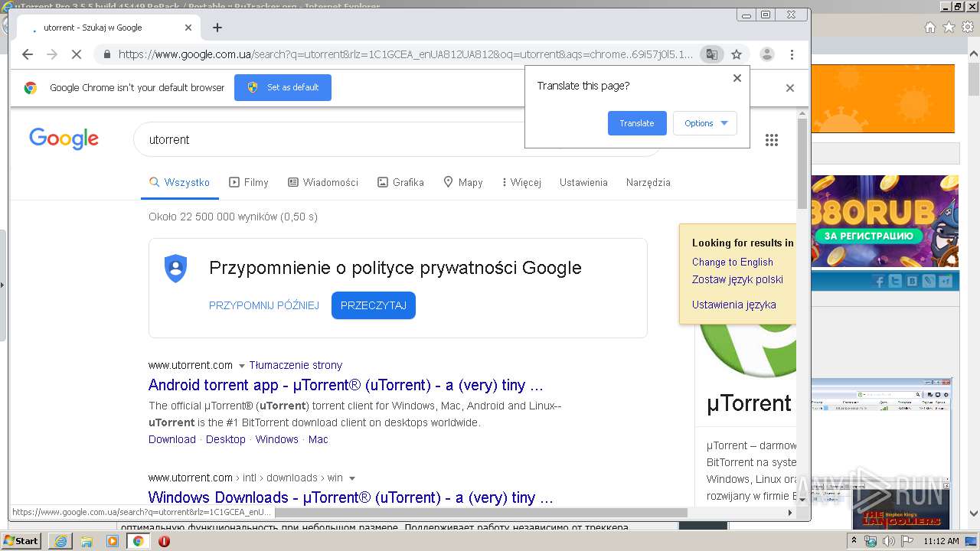Click 'PRZYPOMNIJ PÓŹNIEJ' link
Image resolution: width=980 pixels, height=551 pixels.
[x=264, y=305]
